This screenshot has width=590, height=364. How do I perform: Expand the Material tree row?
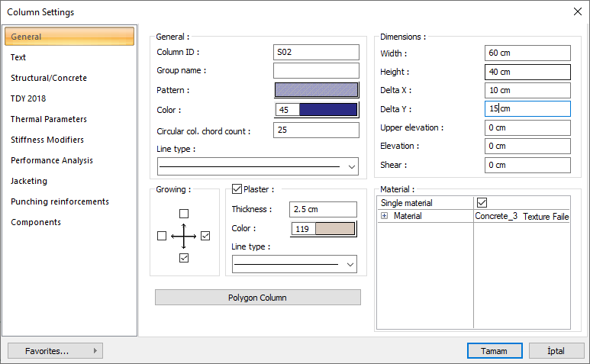click(x=384, y=217)
